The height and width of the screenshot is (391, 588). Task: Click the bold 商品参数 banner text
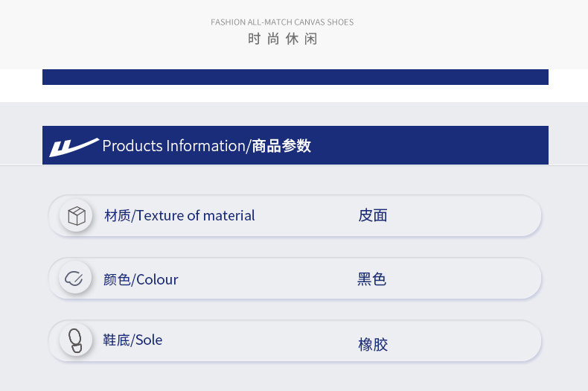(x=281, y=146)
